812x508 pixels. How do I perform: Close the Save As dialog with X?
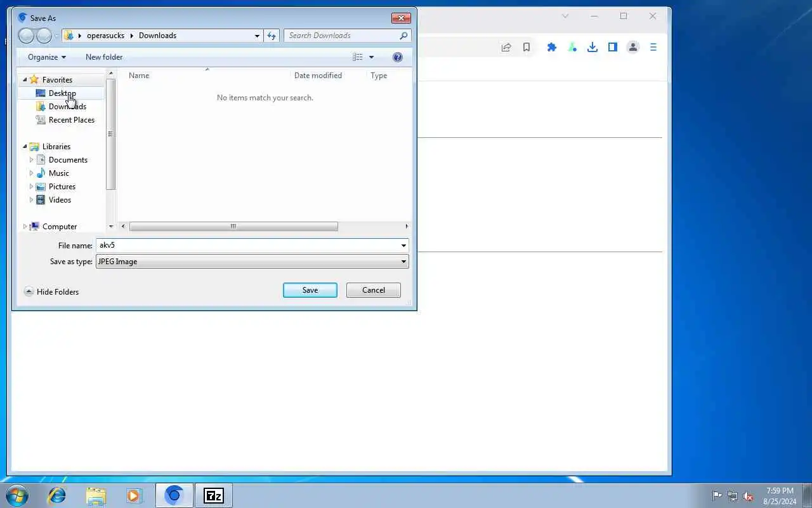pyautogui.click(x=401, y=18)
